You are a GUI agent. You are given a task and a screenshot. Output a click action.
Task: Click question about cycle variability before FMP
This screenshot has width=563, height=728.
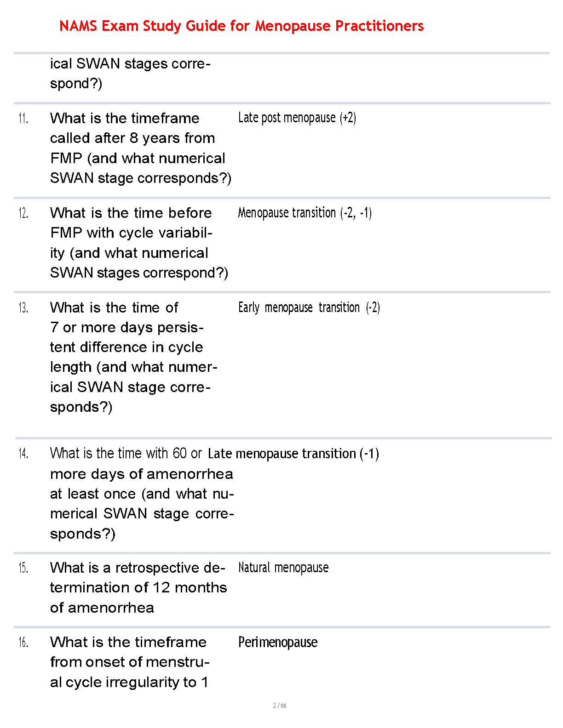[x=139, y=243]
